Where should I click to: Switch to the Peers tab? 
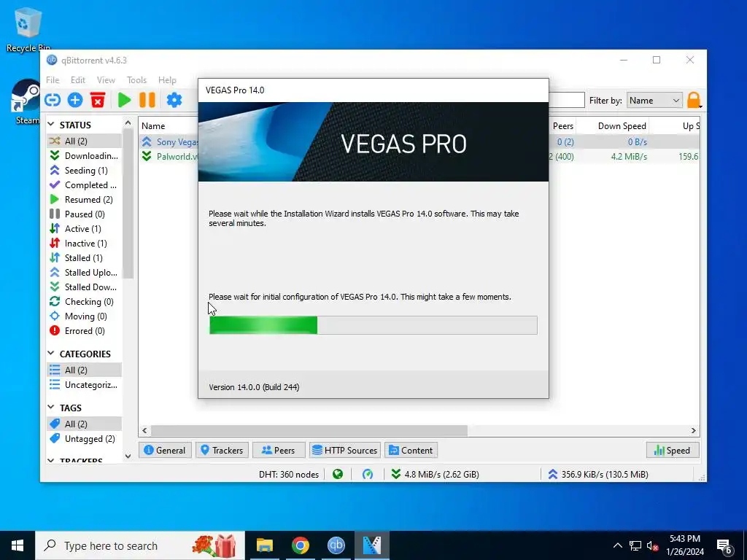click(x=279, y=451)
